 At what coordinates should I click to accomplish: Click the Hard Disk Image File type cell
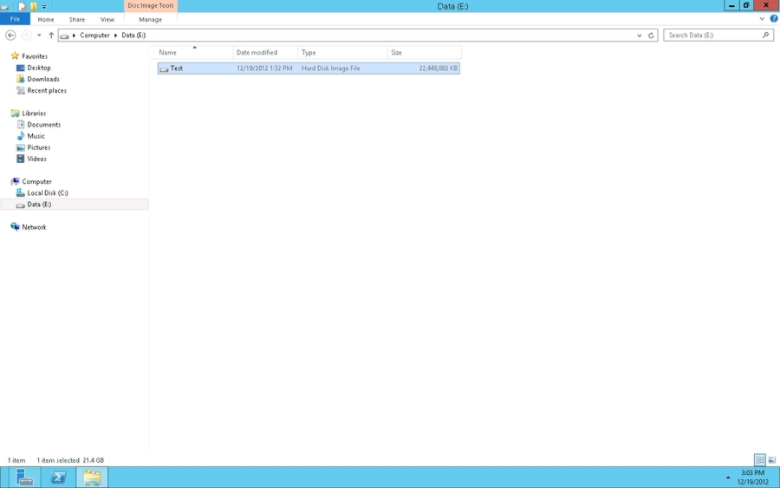pos(331,68)
